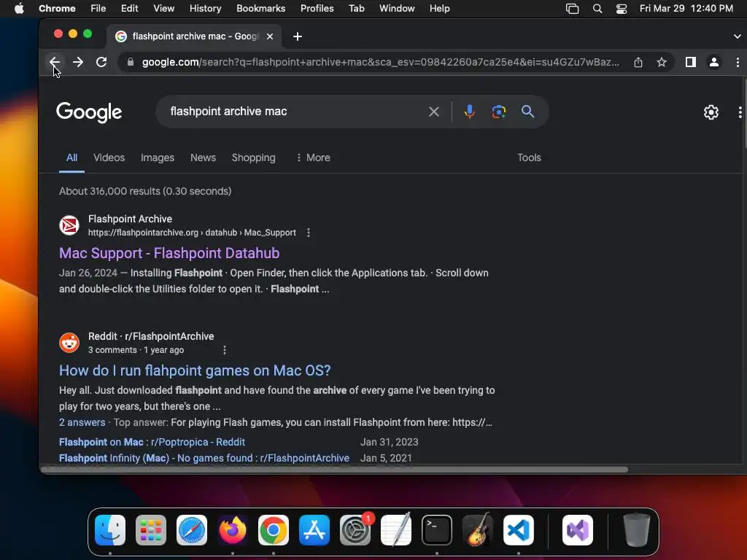Open Finder from the Dock
Image resolution: width=747 pixels, height=560 pixels.
[x=110, y=530]
